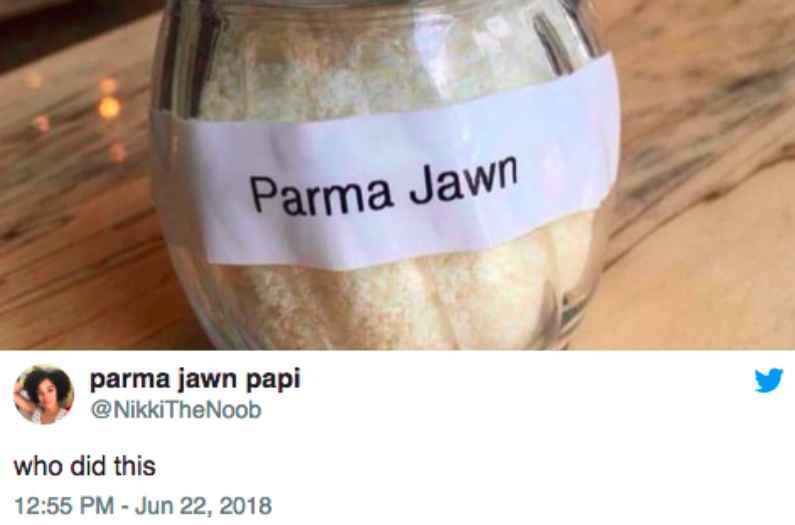Click the word "Parma" on the jar label
The width and height of the screenshot is (795, 525).
click(x=321, y=195)
